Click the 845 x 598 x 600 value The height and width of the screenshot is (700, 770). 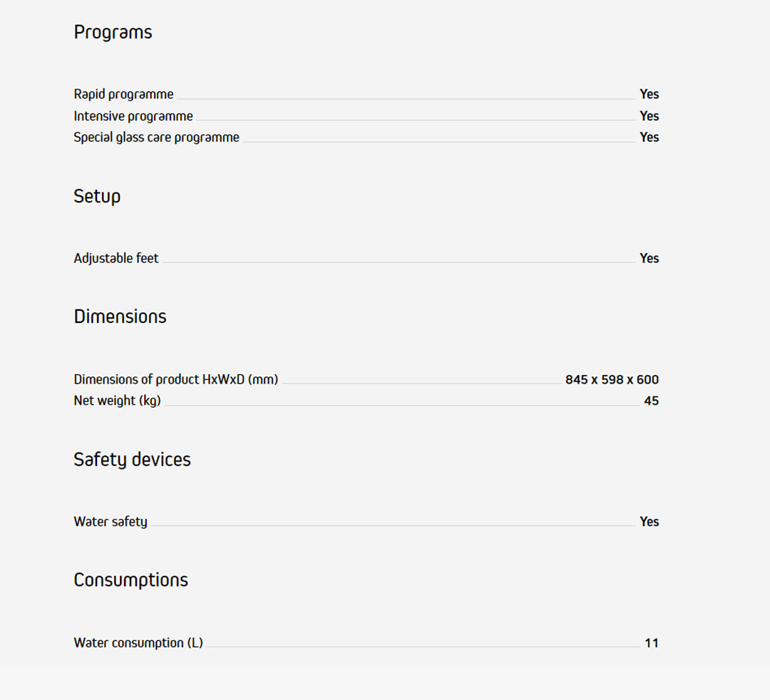point(612,380)
